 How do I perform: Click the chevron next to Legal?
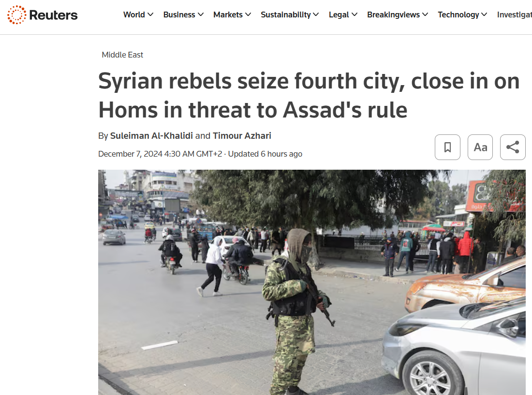click(354, 15)
